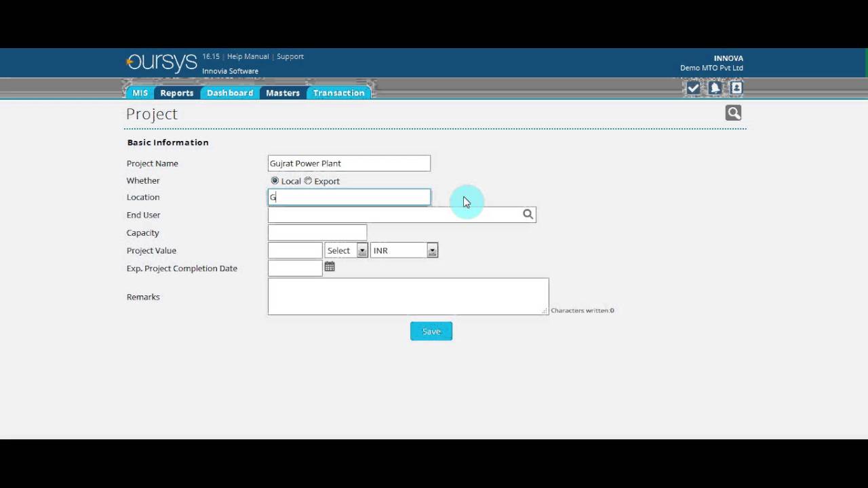This screenshot has width=868, height=488.
Task: Open the Project Value unit Select dropdown
Action: (346, 250)
